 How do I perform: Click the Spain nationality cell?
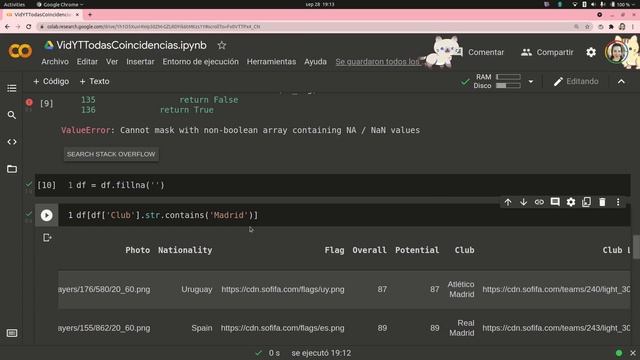202,328
